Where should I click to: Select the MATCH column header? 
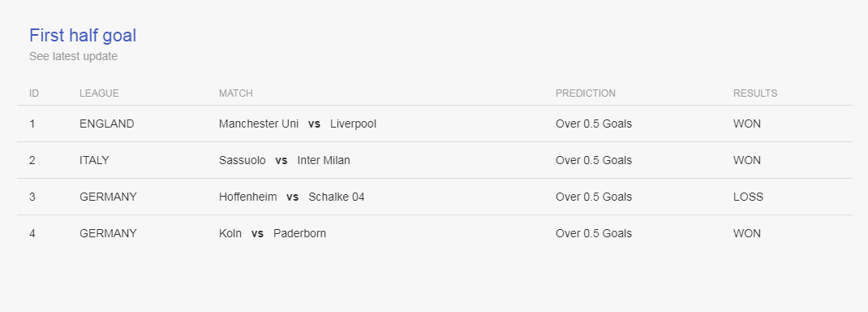click(236, 93)
